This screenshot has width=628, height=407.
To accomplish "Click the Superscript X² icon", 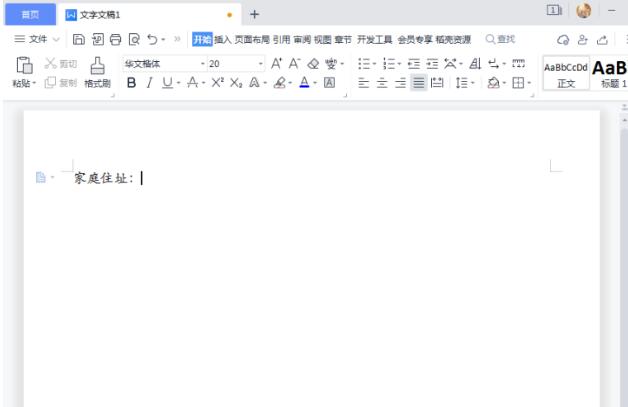I will [217, 83].
